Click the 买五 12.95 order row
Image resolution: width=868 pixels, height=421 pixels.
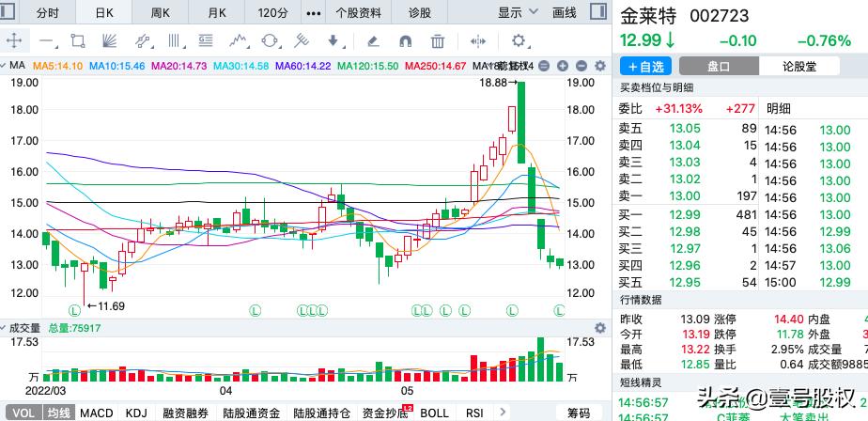point(687,283)
